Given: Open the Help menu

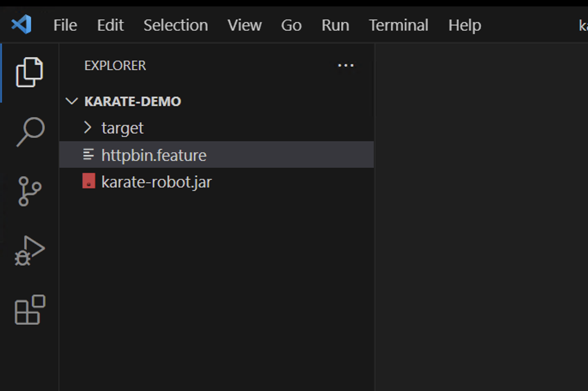Looking at the screenshot, I should pyautogui.click(x=464, y=25).
